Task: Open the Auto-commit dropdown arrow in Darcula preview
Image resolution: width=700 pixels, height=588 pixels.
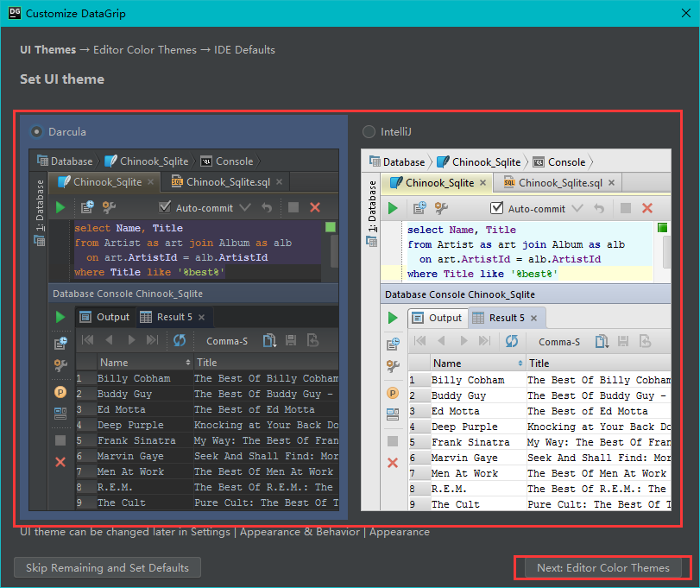Action: [245, 207]
